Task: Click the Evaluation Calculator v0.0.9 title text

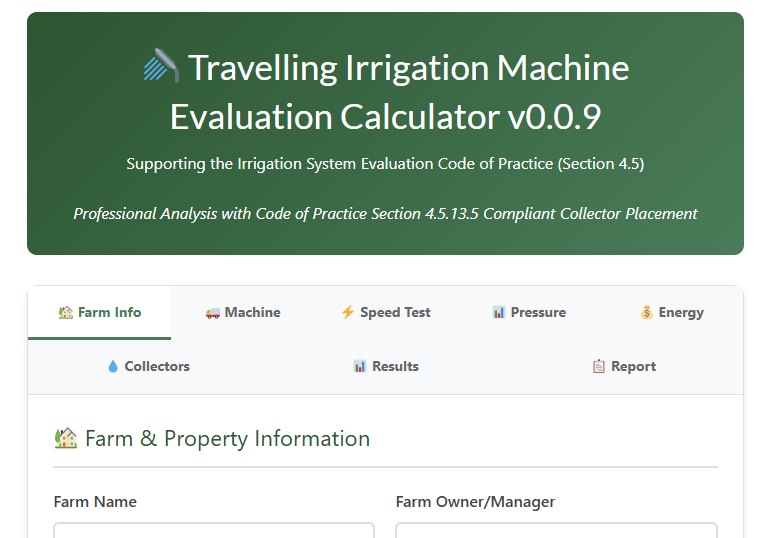Action: pos(385,117)
